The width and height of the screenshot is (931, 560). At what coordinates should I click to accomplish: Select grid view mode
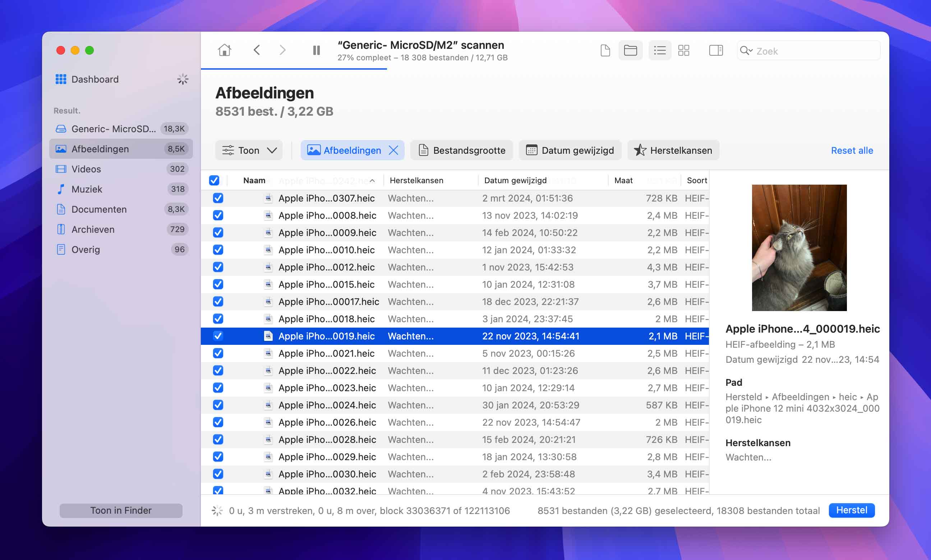point(683,50)
